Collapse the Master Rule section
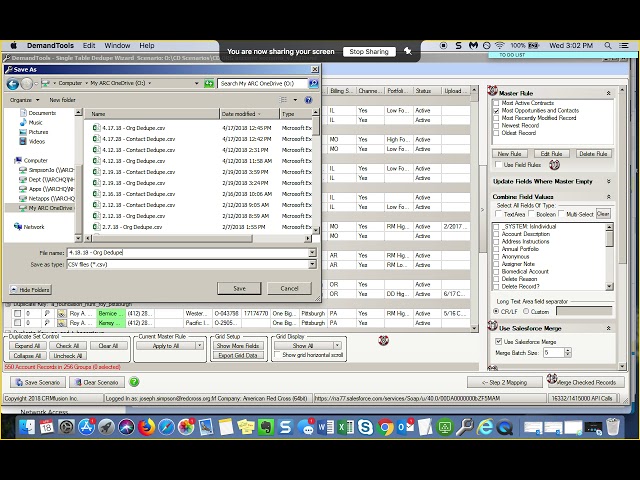This screenshot has height=480, width=640. (x=608, y=93)
